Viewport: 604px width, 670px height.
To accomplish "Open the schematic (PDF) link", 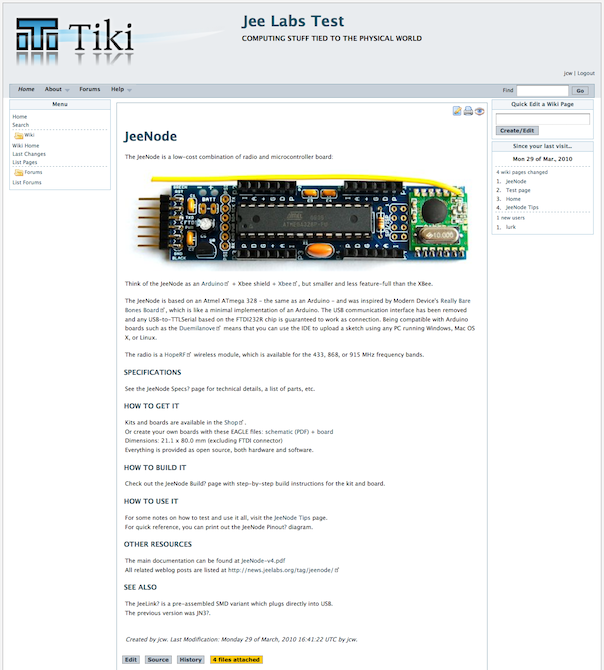I will 287,432.
